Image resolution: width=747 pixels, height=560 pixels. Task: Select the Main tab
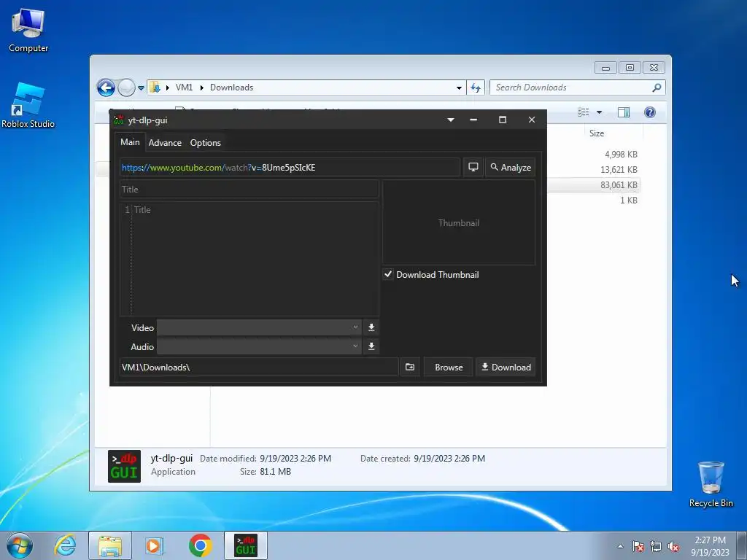click(x=130, y=142)
